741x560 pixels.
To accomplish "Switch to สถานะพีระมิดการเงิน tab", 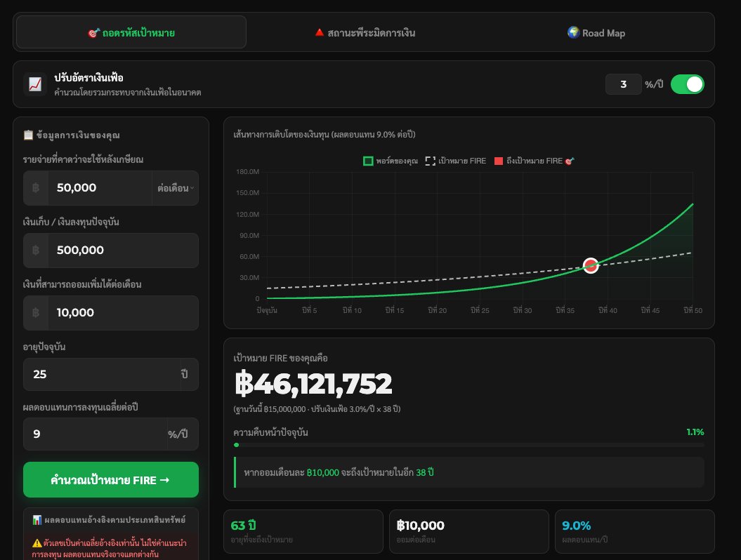I will coord(365,32).
